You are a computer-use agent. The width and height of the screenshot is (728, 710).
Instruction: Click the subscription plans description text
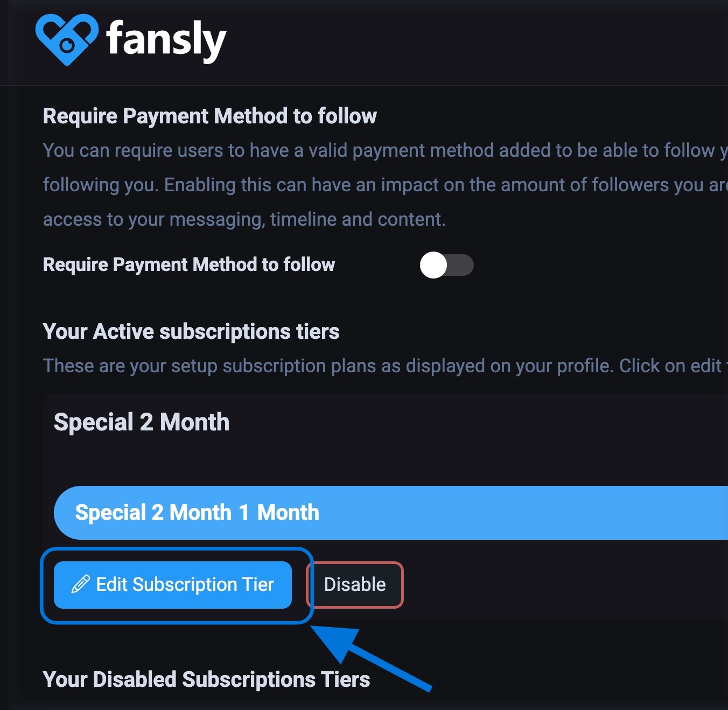(x=323, y=365)
